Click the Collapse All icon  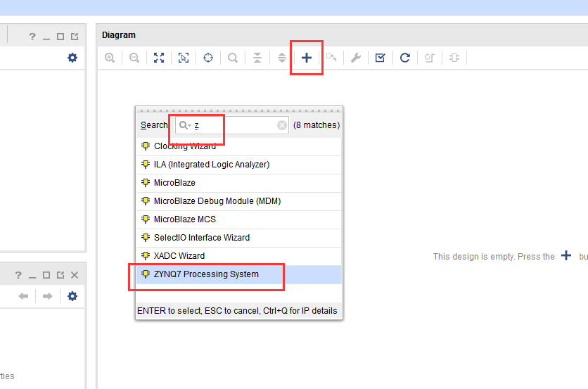point(257,58)
